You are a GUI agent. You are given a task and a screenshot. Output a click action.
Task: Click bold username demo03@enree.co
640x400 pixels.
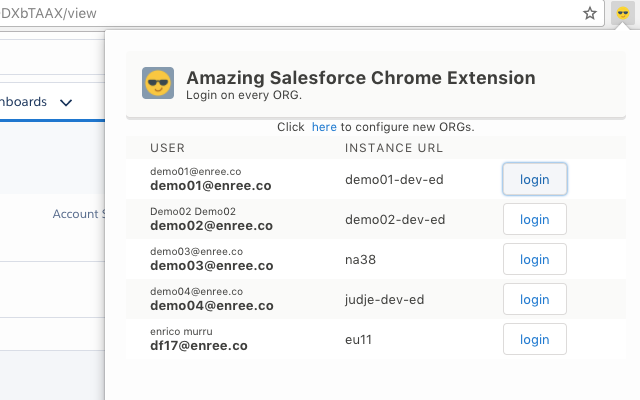pyautogui.click(x=211, y=266)
